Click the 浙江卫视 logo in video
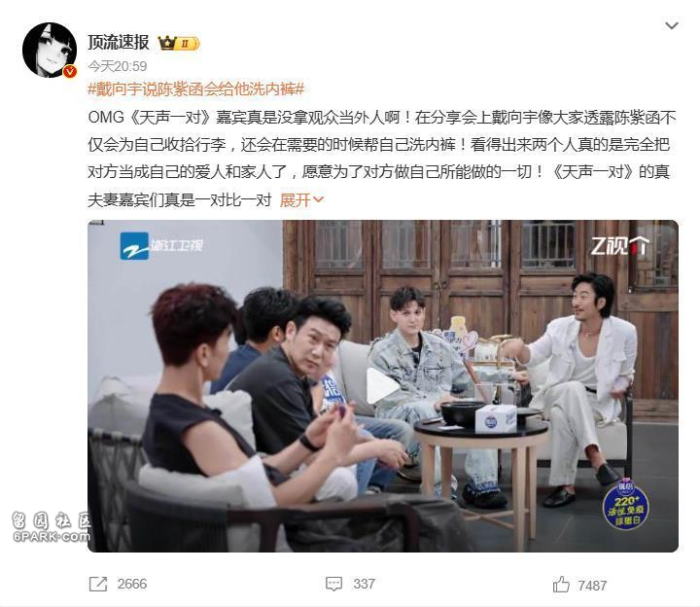The height and width of the screenshot is (607, 700). tap(161, 246)
